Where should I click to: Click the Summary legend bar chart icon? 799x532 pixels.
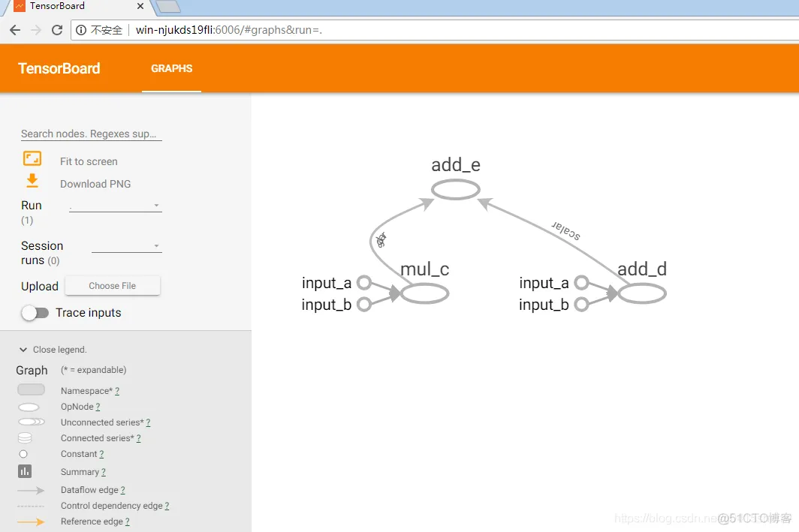(x=25, y=471)
